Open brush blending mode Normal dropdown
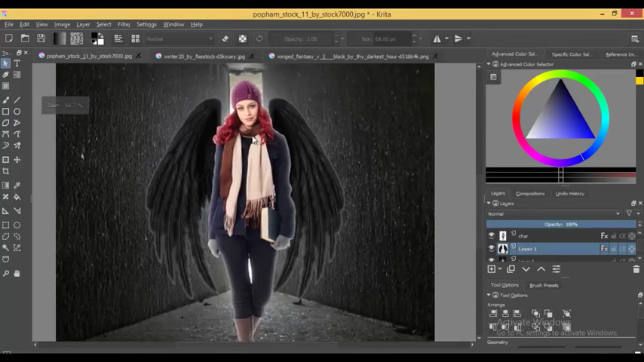Screen dimensions: 644x362 pos(179,38)
